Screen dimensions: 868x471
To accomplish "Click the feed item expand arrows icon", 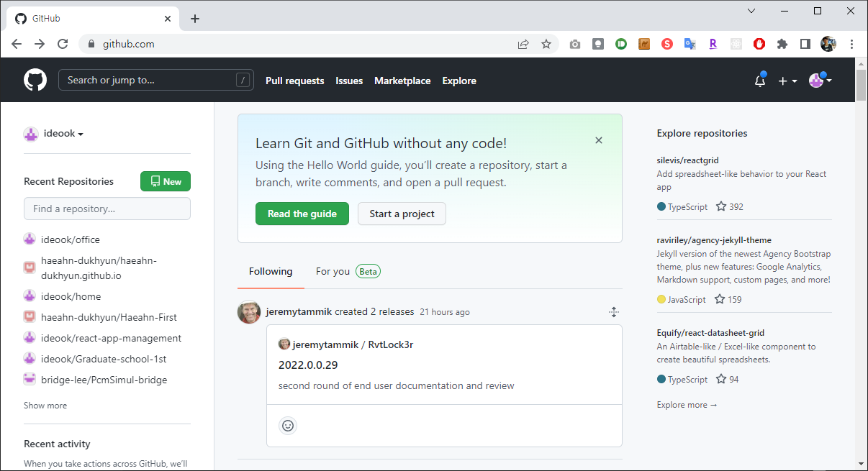I will tap(613, 312).
